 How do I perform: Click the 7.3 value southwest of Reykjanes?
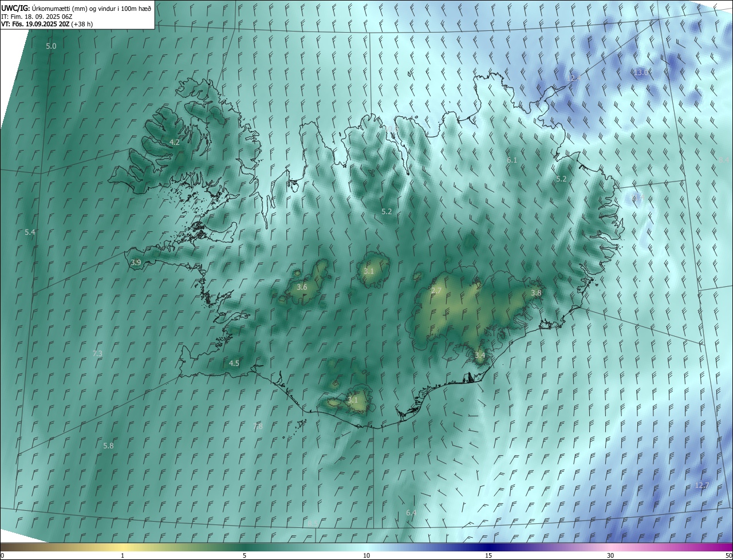(x=97, y=353)
